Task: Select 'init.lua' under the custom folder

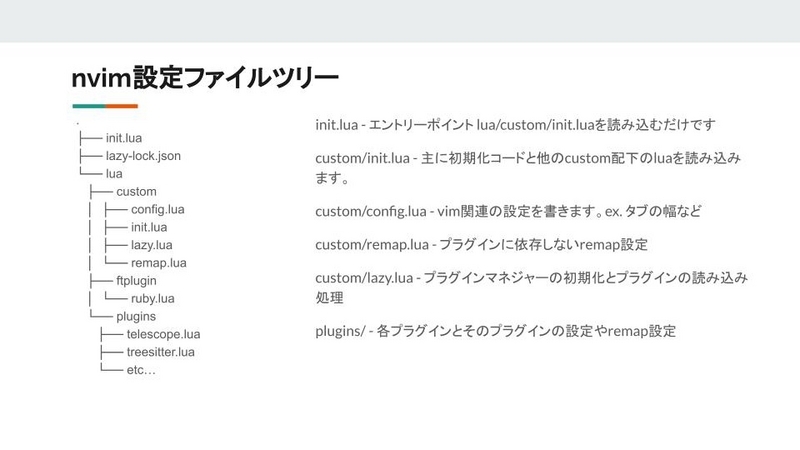Action: click(x=149, y=227)
